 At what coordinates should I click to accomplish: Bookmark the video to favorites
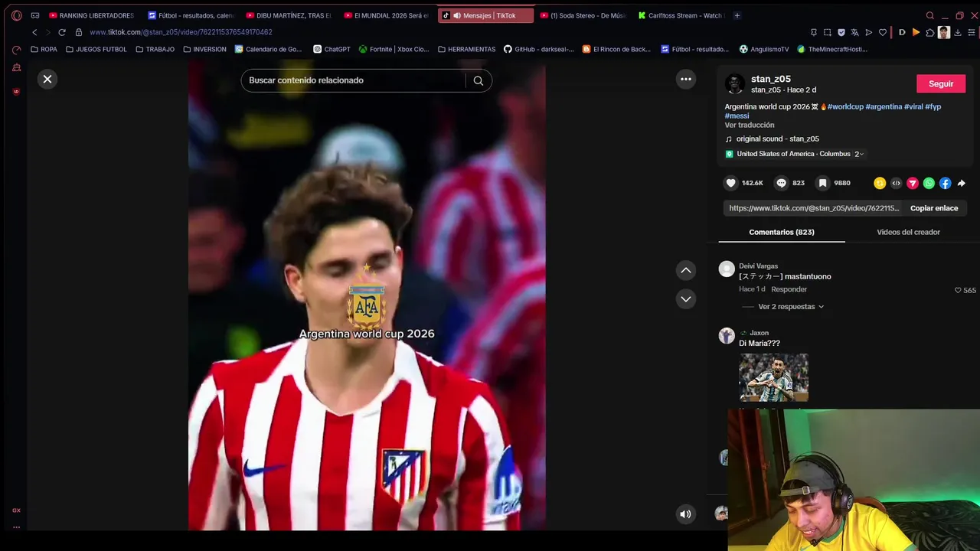pos(822,183)
